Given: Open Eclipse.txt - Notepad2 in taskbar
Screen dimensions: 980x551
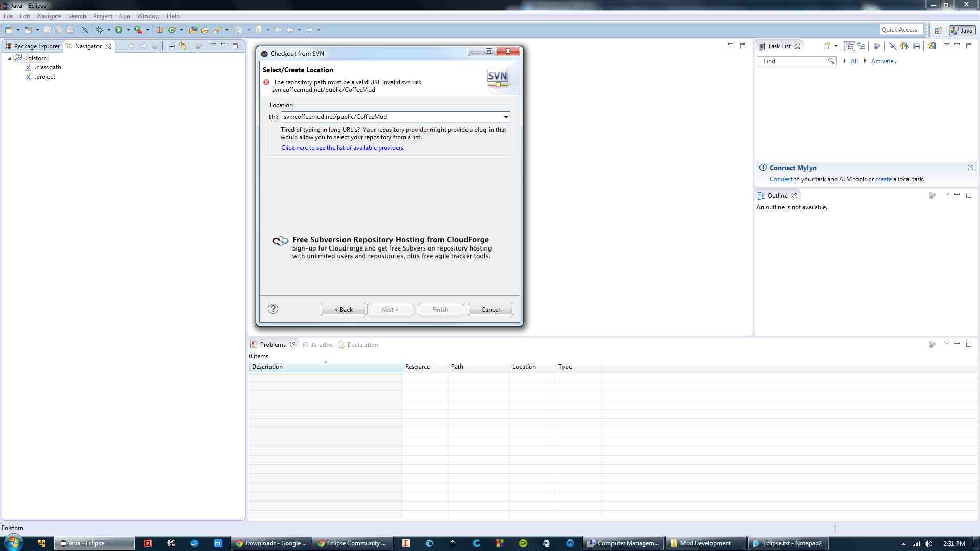Looking at the screenshot, I should pos(788,543).
